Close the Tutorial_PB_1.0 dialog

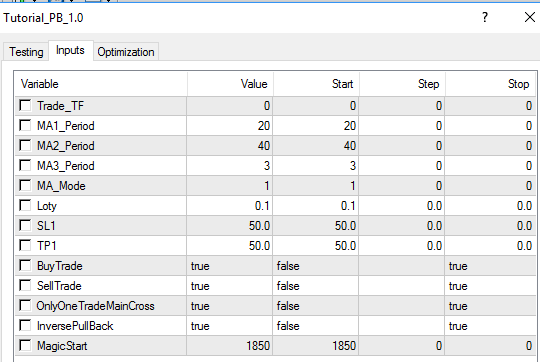530,17
